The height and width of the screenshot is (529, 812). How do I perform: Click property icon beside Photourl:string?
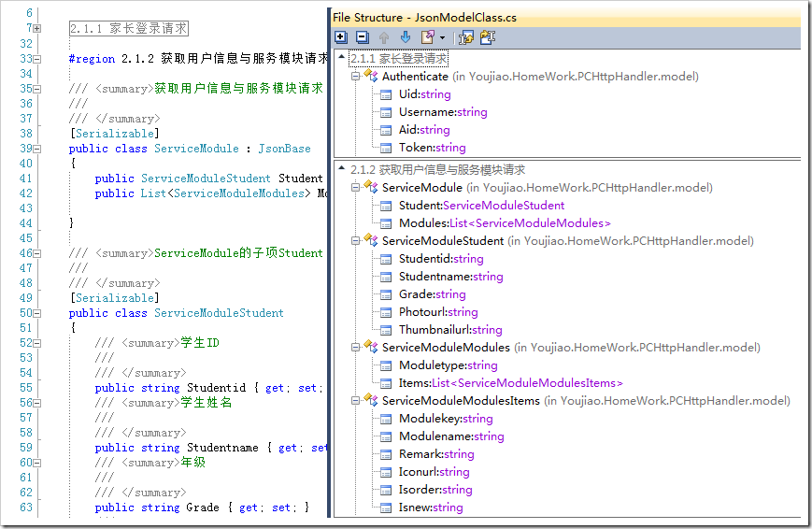[x=386, y=312]
